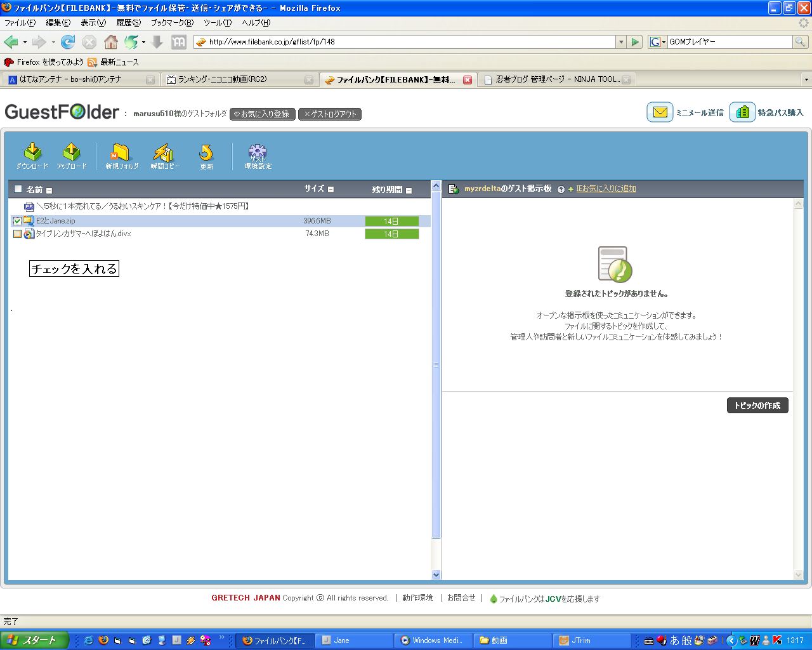Click the browser stop button
The image size is (812, 650).
pyautogui.click(x=89, y=42)
